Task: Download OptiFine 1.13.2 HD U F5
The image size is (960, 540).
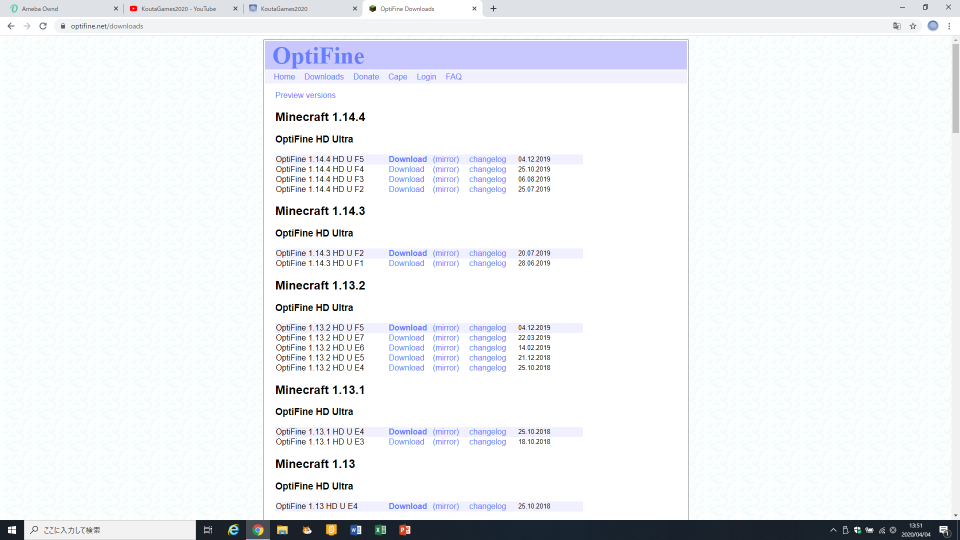Action: (408, 328)
